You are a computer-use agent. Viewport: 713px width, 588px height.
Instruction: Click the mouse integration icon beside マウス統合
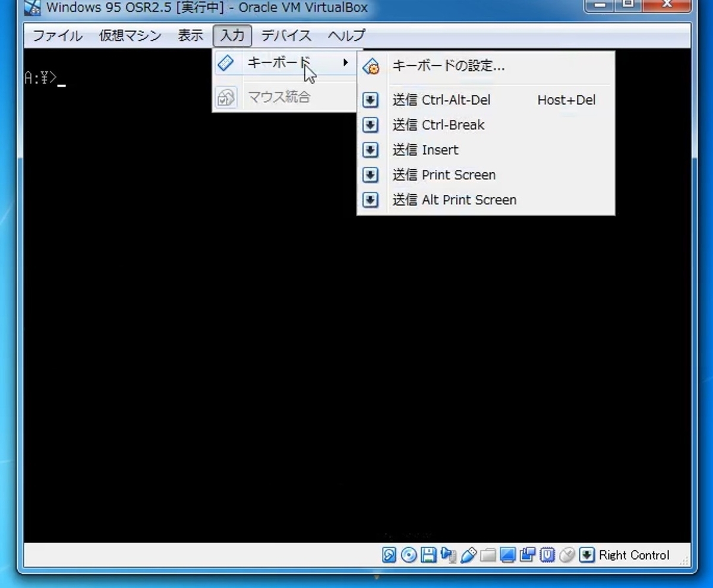pyautogui.click(x=226, y=97)
